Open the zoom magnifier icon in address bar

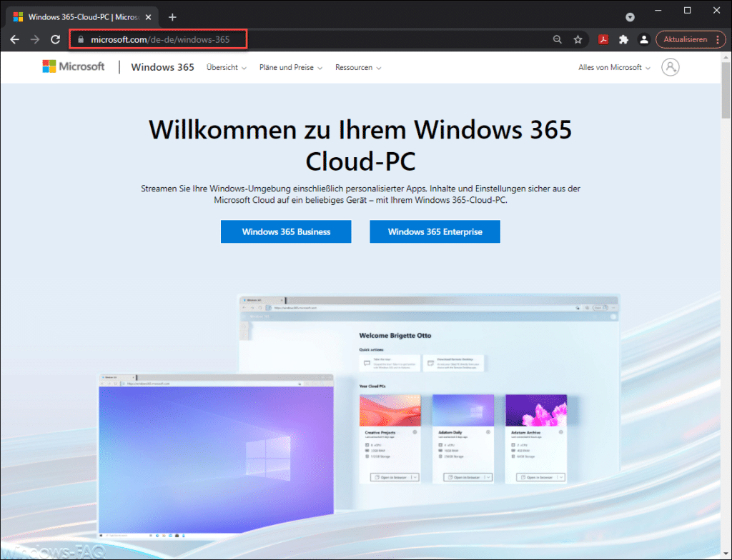click(558, 40)
